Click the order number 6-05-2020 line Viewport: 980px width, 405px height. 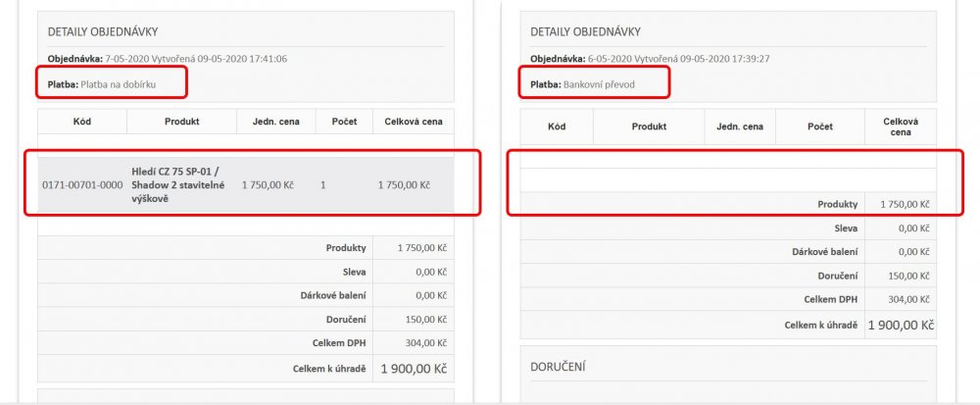coord(650,59)
